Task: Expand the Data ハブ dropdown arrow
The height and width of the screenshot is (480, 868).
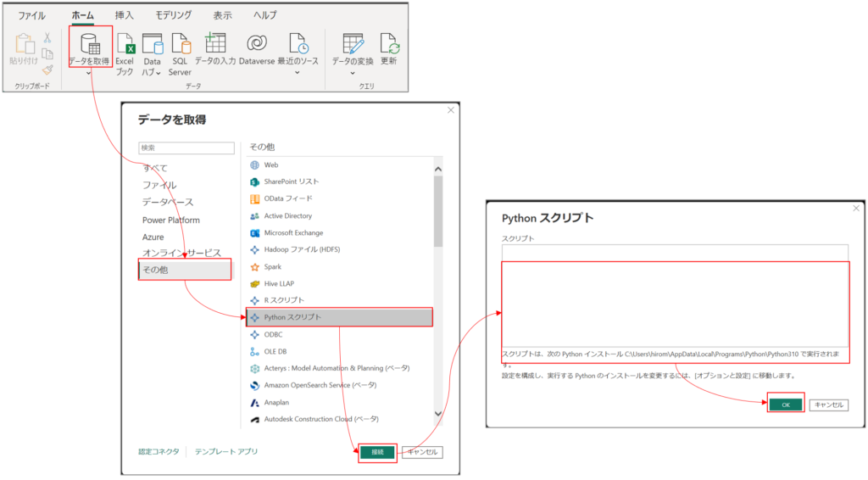Action: (x=159, y=73)
